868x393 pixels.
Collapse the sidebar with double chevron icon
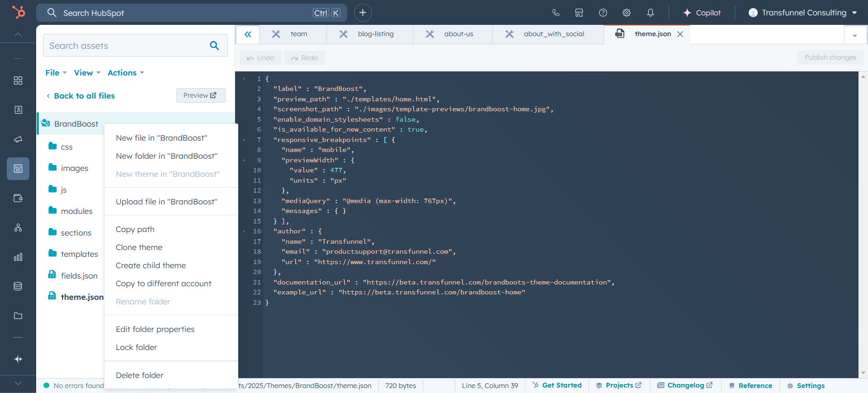pos(248,34)
